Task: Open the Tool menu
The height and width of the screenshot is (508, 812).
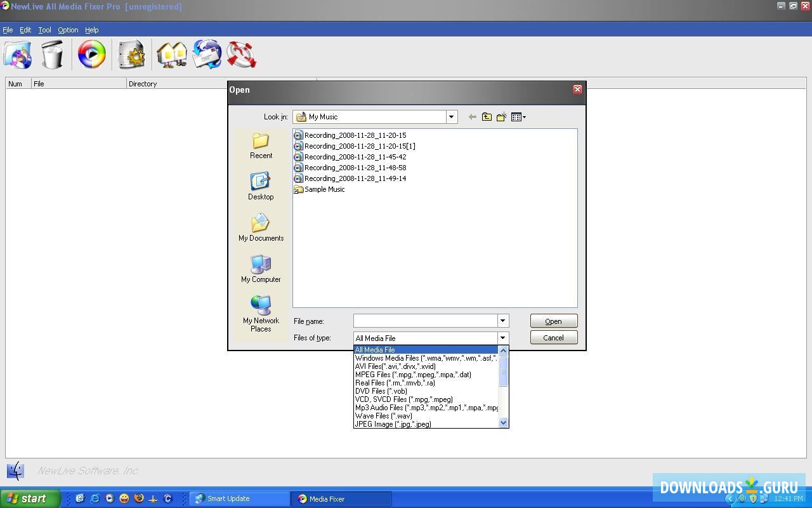Action: (x=44, y=30)
